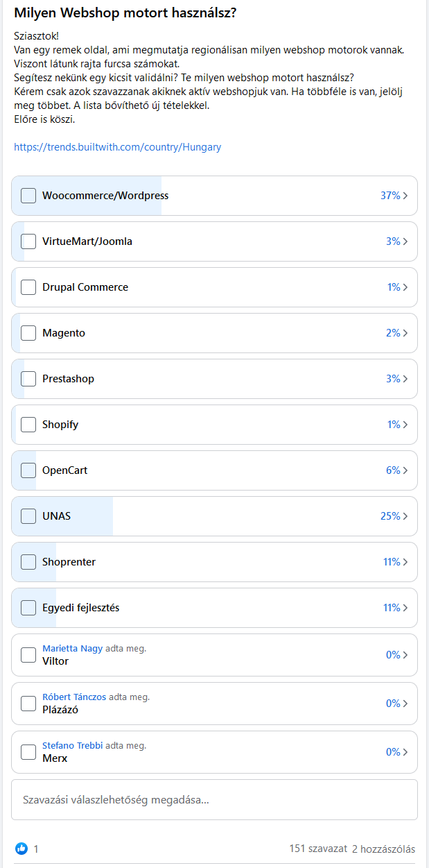Show voters for OpenCart 6% chevron

click(x=405, y=470)
